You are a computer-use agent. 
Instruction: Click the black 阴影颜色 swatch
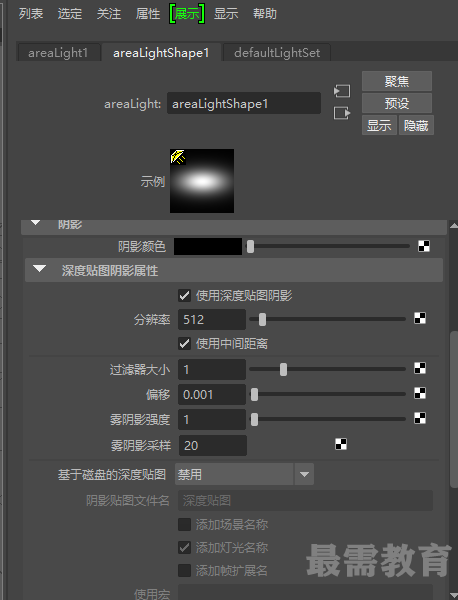click(208, 246)
